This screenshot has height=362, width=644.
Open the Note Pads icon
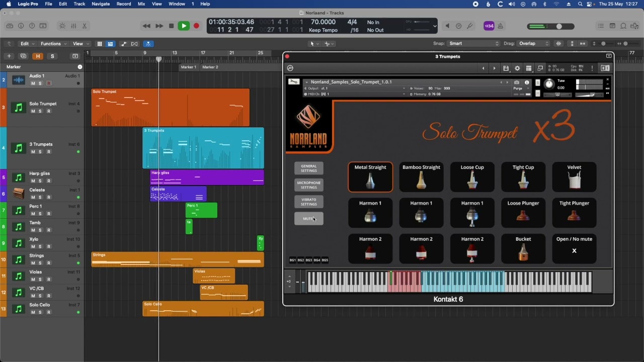point(612,26)
